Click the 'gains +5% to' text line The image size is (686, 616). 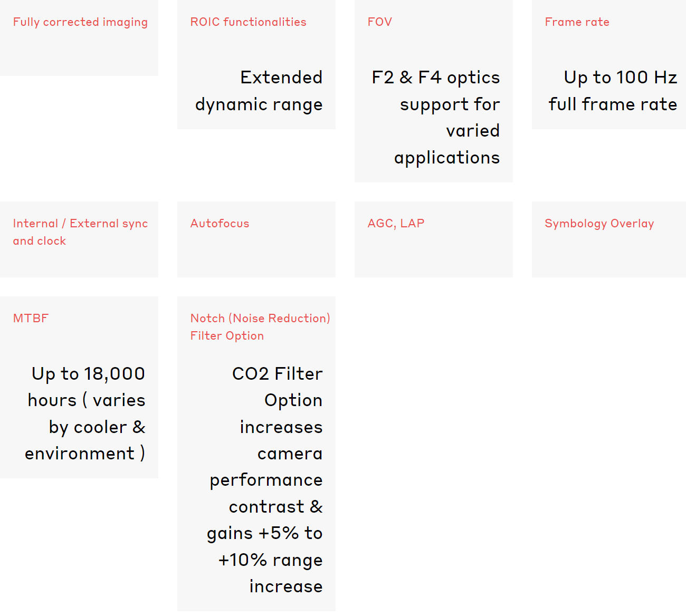tap(264, 533)
